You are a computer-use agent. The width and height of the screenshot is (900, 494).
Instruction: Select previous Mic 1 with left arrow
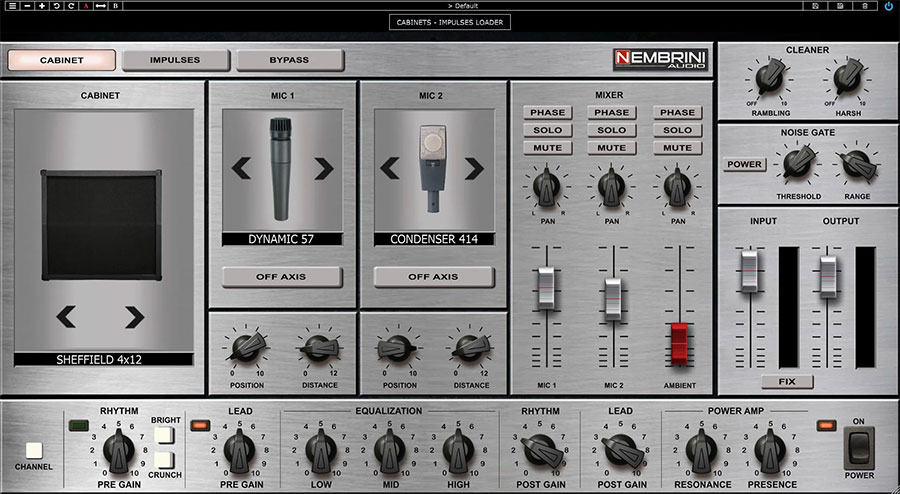[241, 168]
